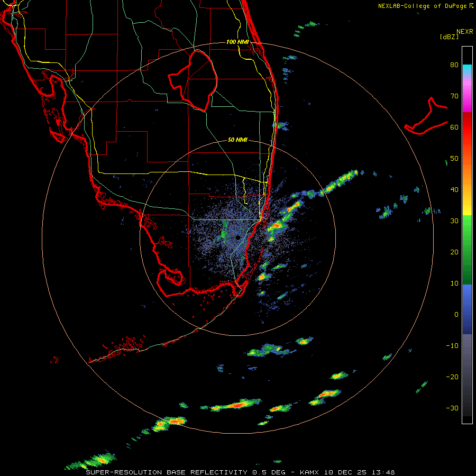Click the -10 dBZ scale value
This screenshot has height=476, width=476.
pos(452,345)
